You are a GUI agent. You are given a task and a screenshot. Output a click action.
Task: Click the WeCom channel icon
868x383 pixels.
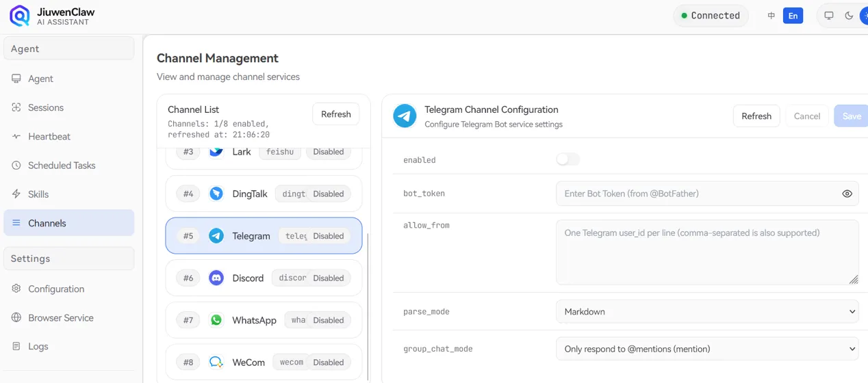[x=216, y=362]
